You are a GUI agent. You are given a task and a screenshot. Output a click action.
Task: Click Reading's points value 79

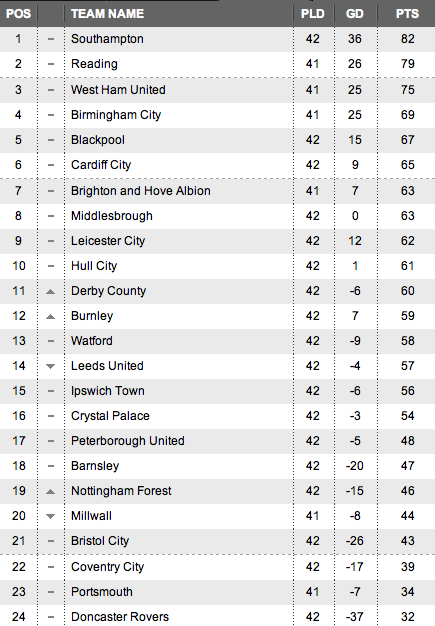point(407,64)
